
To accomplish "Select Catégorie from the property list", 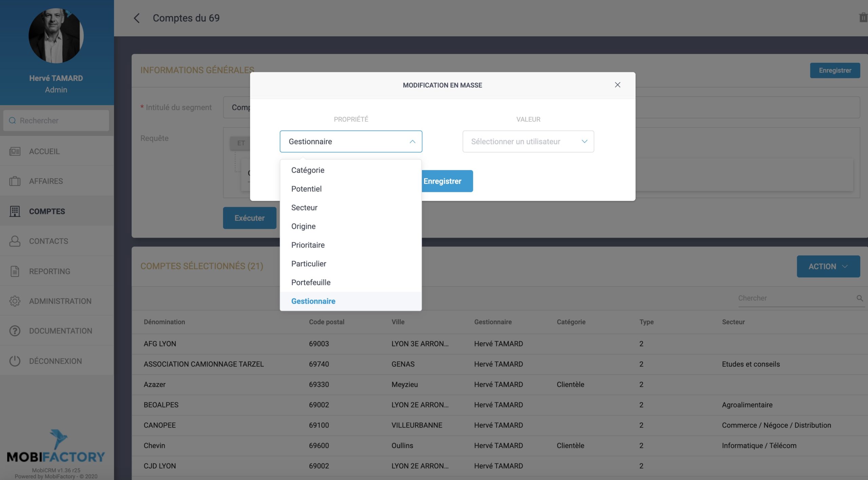I will tap(308, 170).
